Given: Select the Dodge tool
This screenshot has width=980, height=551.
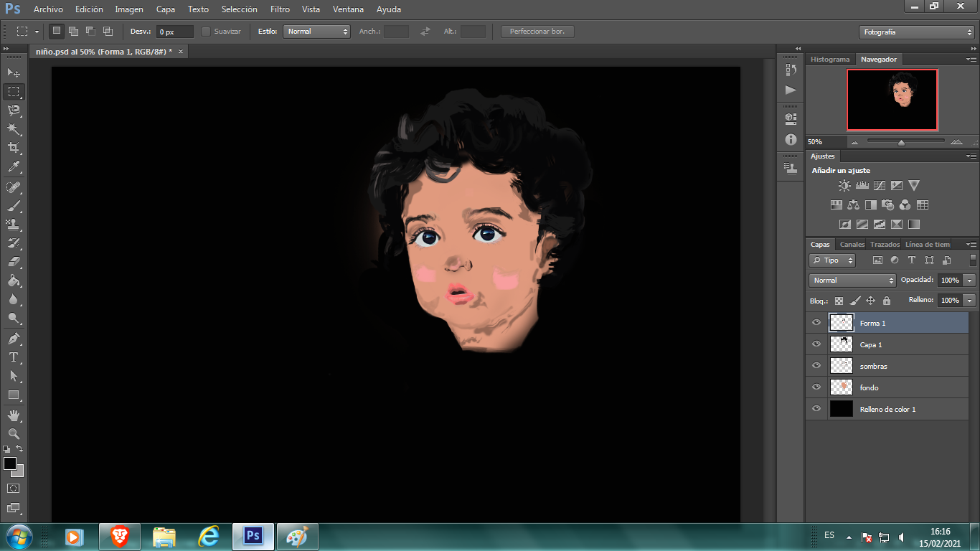Looking at the screenshot, I should pyautogui.click(x=14, y=318).
